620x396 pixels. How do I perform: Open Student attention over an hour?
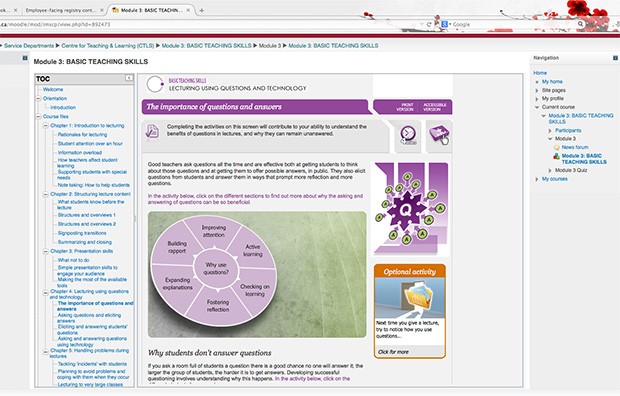tap(90, 144)
